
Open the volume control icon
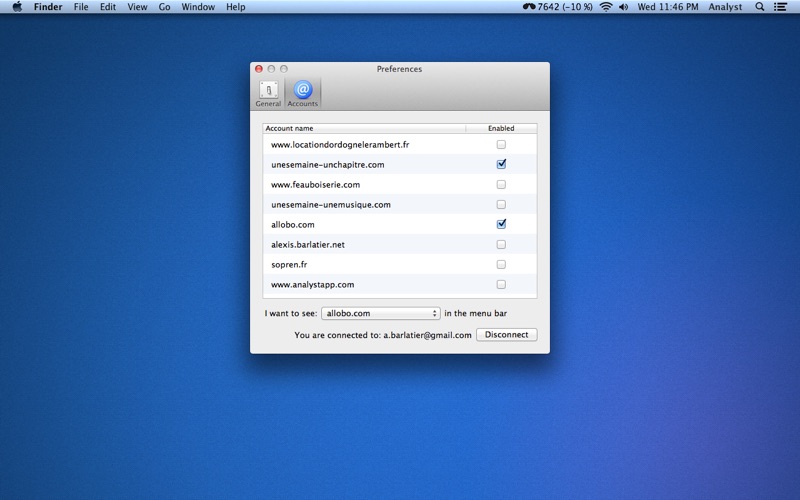(x=623, y=7)
